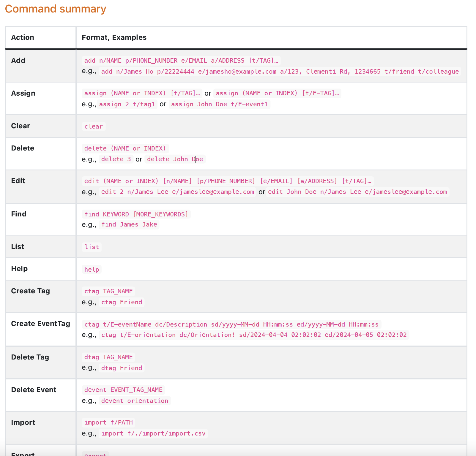Click the 'Find' action cell
Image resolution: width=476 pixels, height=456 pixels.
coord(40,220)
